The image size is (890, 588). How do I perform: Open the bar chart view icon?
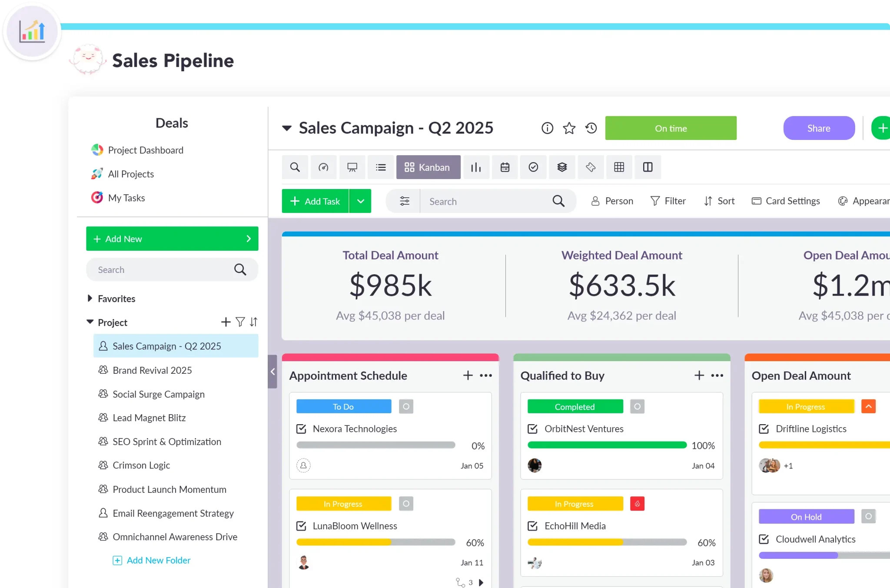click(476, 167)
